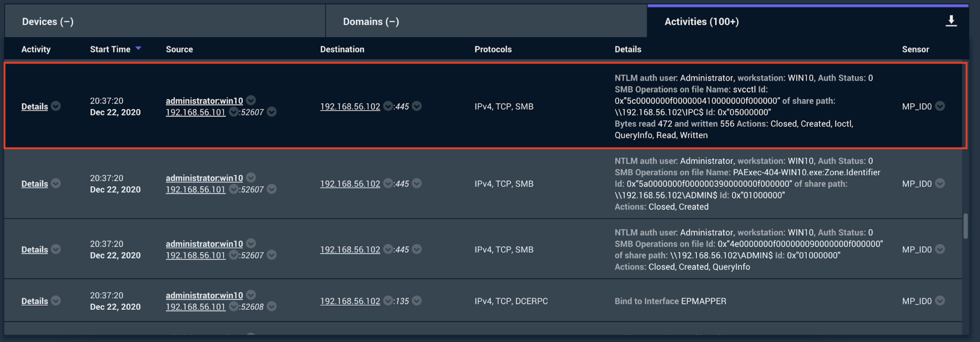Click the vertical scrollbar thumb
Viewport: 980px width, 342px height.
click(965, 226)
